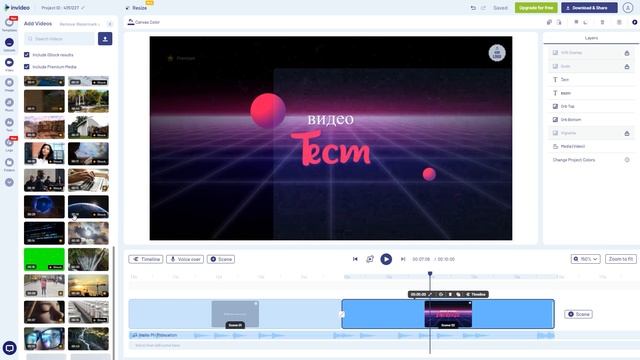This screenshot has height=360, width=640.
Task: Click Download & Share button
Action: (x=589, y=8)
